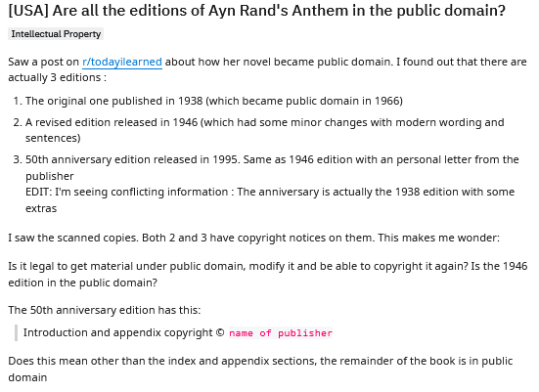The height and width of the screenshot is (392, 539).
Task: Click the copyright © symbol in the quote
Action: click(220, 332)
